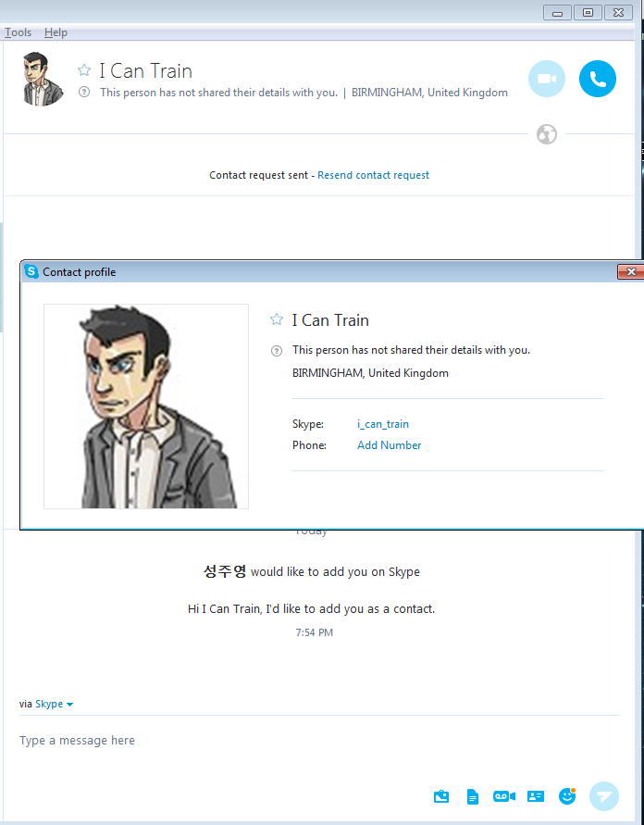The width and height of the screenshot is (644, 825).
Task: Click the send message paper plane button
Action: click(604, 796)
